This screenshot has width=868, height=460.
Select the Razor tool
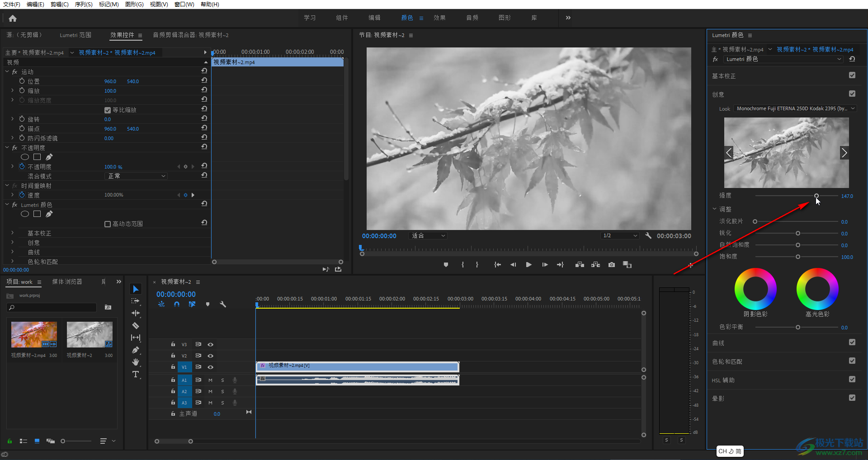point(136,325)
